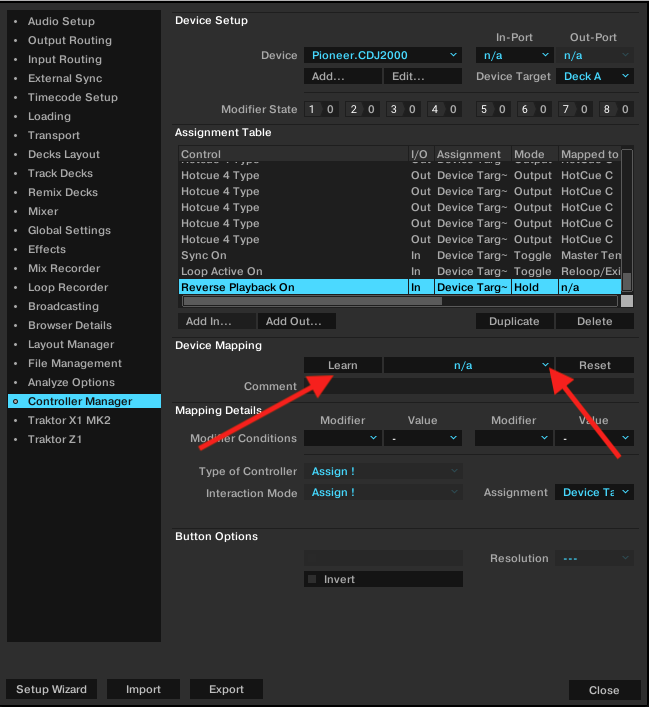Click the Add In... button
The height and width of the screenshot is (707, 649).
[208, 321]
